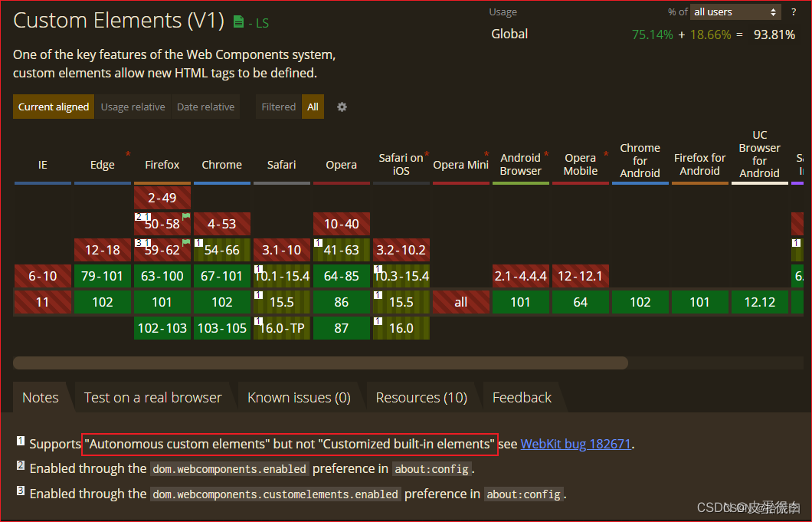Click Opera 10-40 version cell
Image resolution: width=812 pixels, height=522 pixels.
(341, 224)
